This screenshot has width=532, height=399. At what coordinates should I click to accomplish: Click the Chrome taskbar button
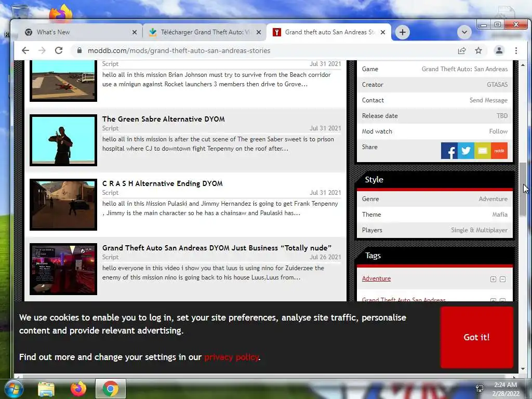pos(111,389)
